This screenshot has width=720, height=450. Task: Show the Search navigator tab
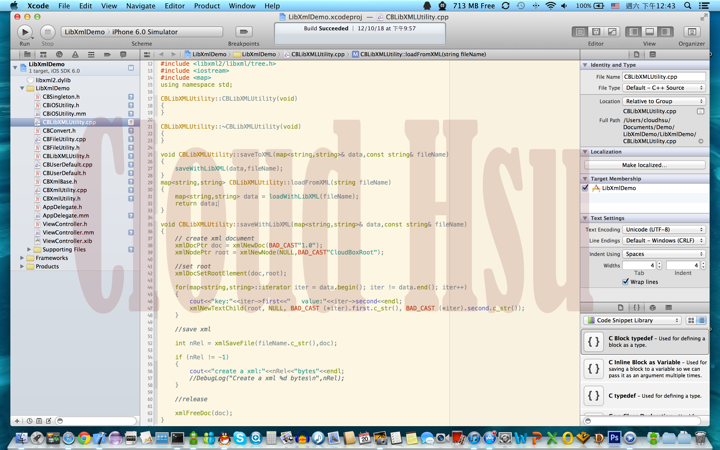click(x=59, y=54)
